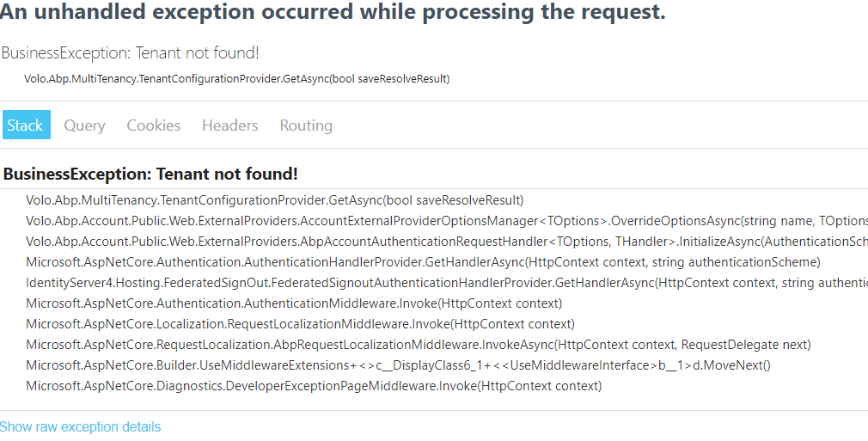
Task: Click the AuthenticationHandlerProvider.GetHandlerAsync stack frame
Action: coord(423,262)
